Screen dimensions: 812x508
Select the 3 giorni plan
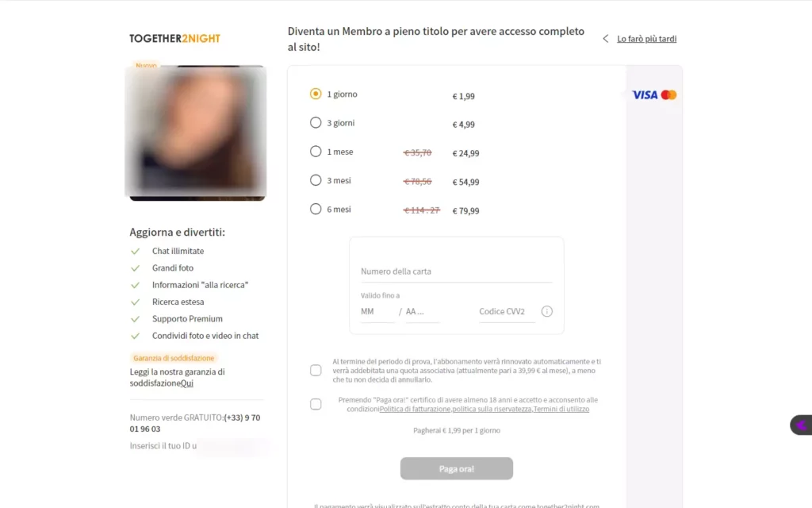(x=316, y=123)
